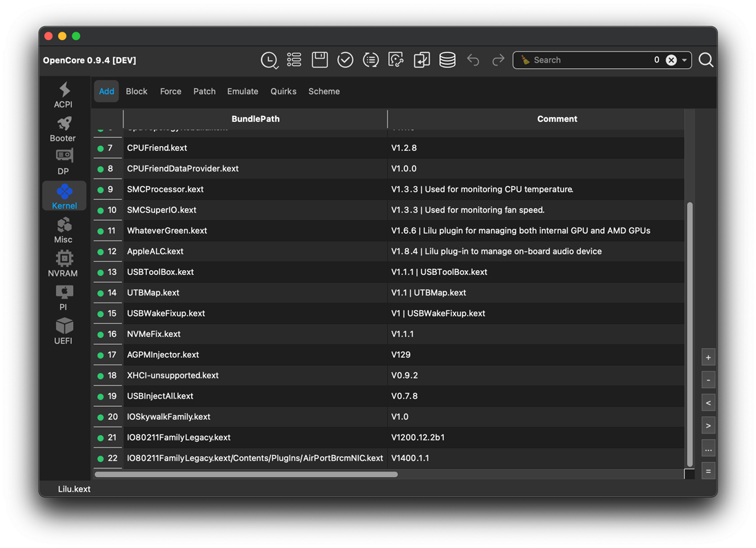Click the BundlePath column header
This screenshot has height=548, width=756.
tap(255, 119)
